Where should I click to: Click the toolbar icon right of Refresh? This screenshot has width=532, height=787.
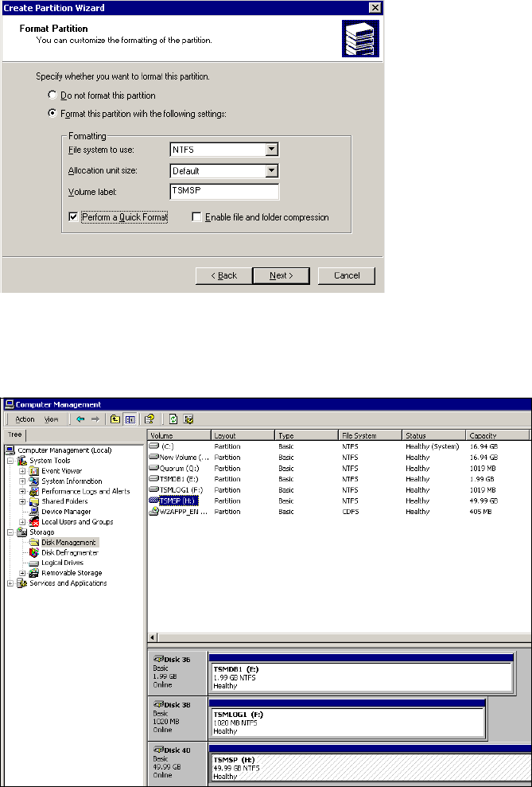pos(188,419)
